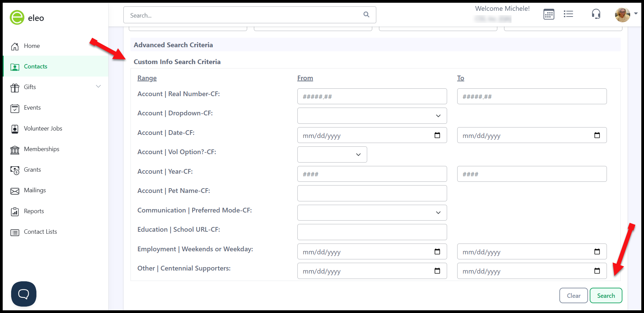Click the Grants sidebar icon
The height and width of the screenshot is (313, 644).
(x=15, y=170)
